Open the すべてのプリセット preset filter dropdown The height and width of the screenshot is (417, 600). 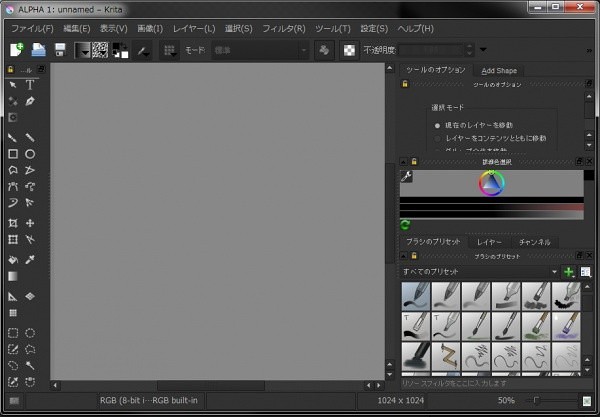(x=479, y=272)
